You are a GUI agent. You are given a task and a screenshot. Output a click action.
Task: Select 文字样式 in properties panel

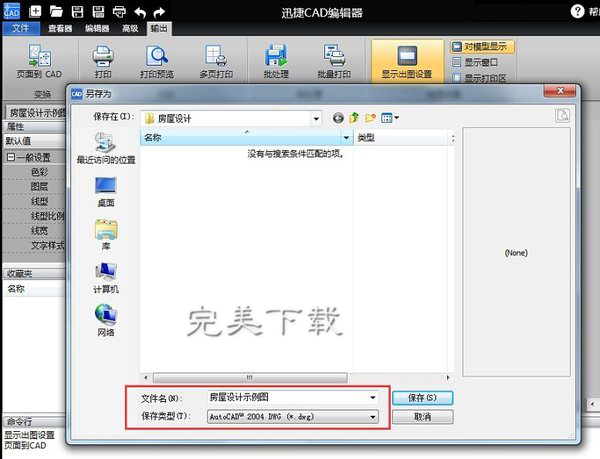click(47, 246)
